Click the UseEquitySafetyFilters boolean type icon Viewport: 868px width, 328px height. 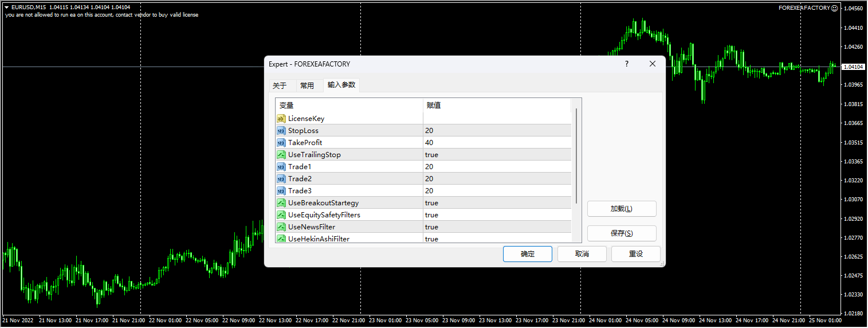click(x=281, y=215)
